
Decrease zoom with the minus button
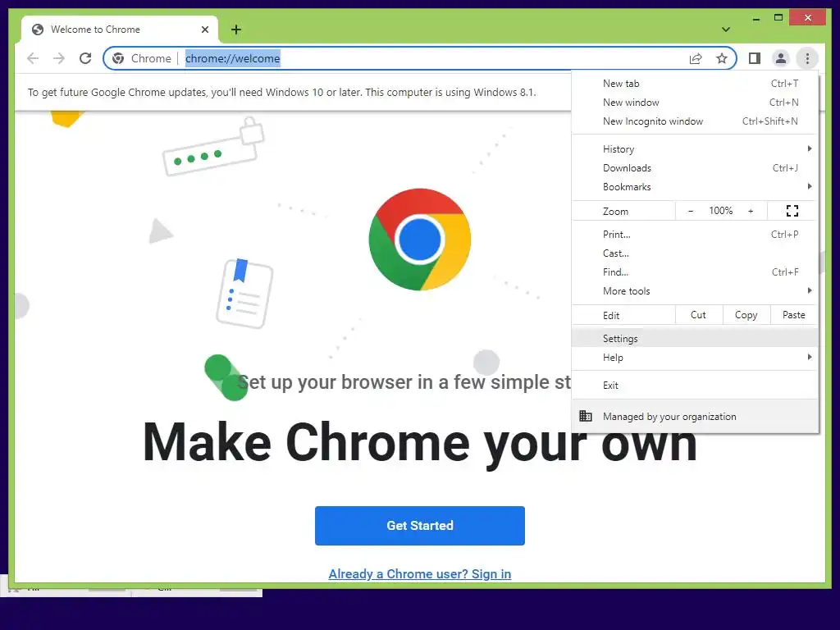point(691,211)
